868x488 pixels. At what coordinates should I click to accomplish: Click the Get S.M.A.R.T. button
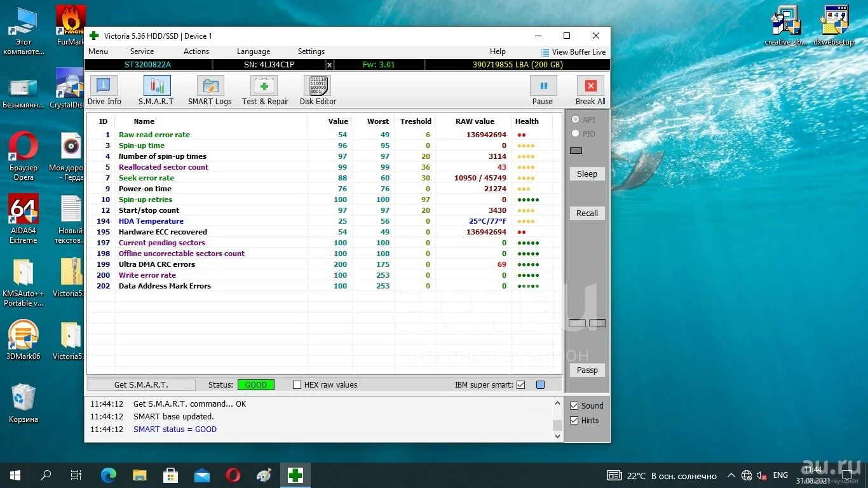tap(141, 384)
